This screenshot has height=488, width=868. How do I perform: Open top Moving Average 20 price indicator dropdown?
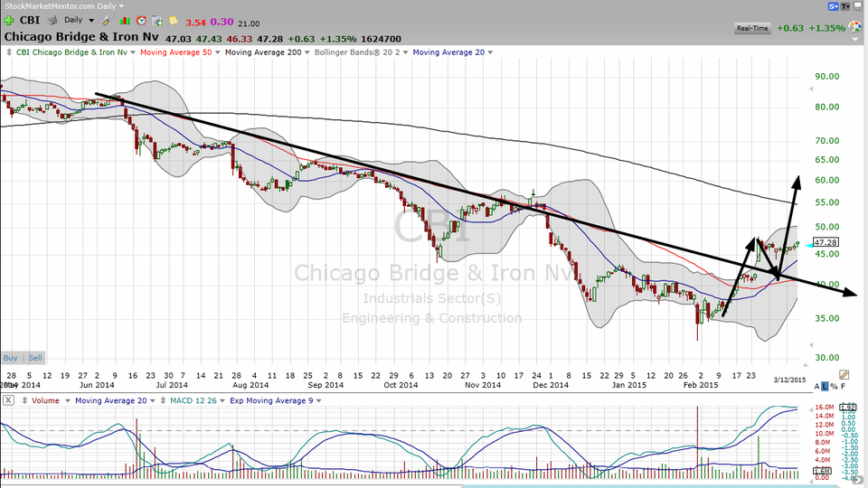490,52
